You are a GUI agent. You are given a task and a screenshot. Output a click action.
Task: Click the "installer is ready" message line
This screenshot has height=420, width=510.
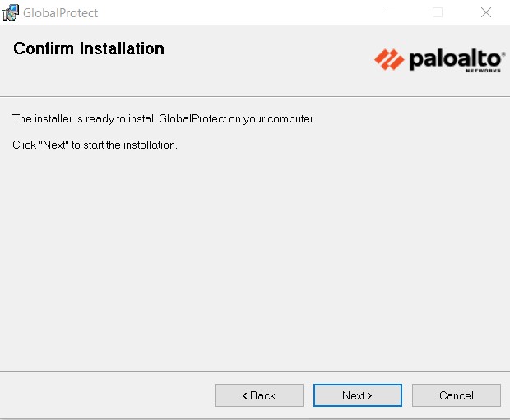[164, 119]
